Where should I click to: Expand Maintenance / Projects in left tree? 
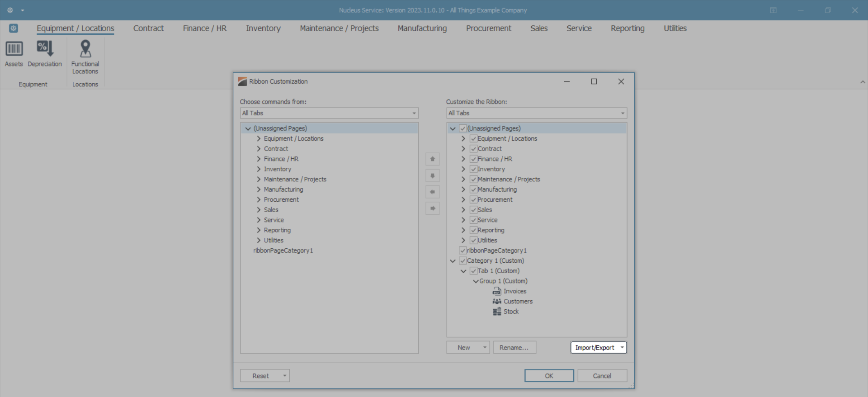click(x=259, y=180)
